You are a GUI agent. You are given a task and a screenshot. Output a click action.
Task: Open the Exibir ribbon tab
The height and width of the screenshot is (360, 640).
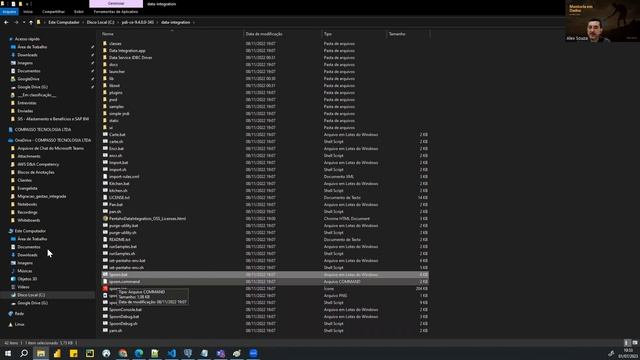point(79,12)
